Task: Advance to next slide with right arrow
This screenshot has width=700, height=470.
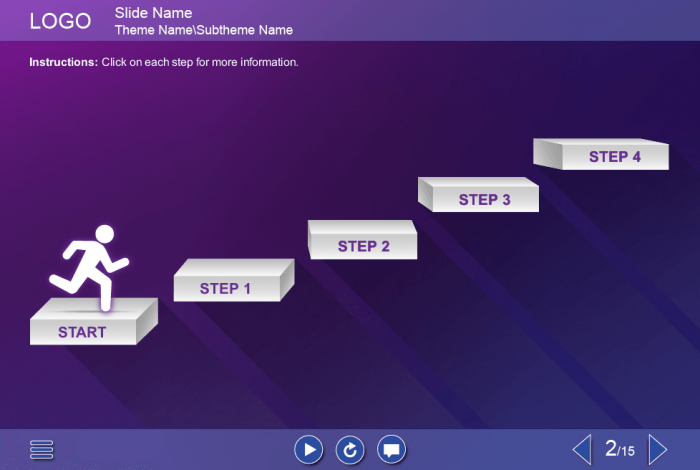Action: point(657,449)
